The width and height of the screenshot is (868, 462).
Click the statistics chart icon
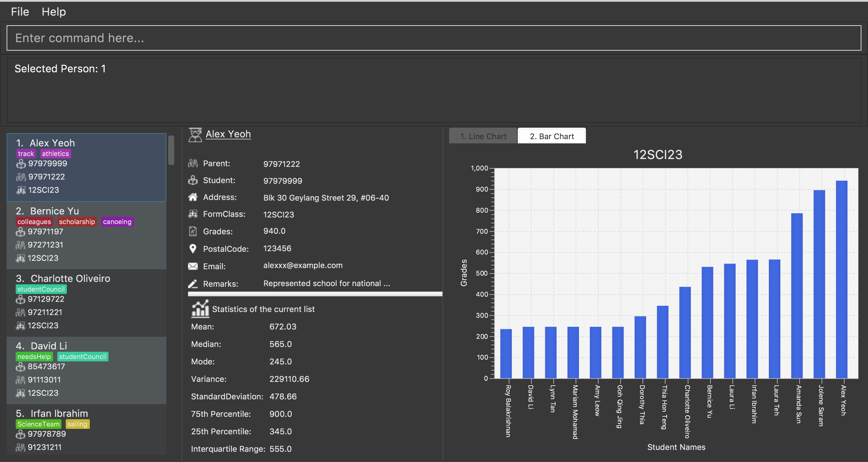click(200, 308)
